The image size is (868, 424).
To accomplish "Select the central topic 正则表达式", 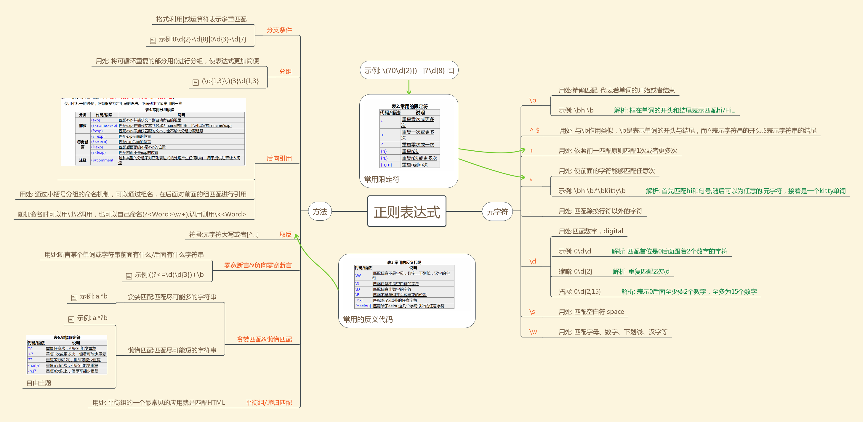I will pos(406,211).
